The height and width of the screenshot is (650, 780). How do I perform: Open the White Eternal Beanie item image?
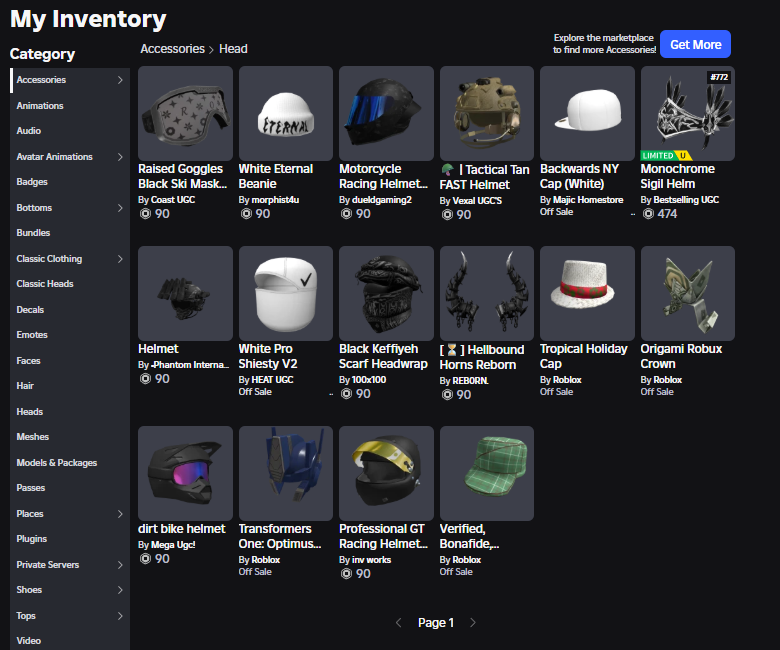coord(286,113)
